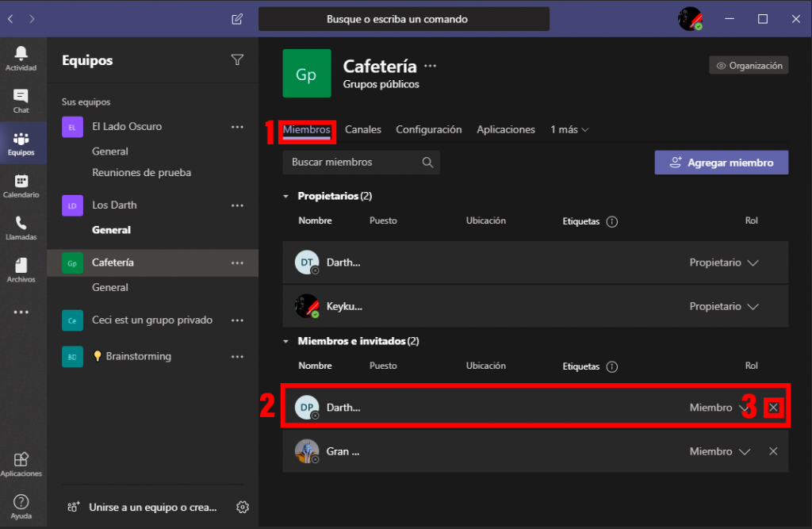Click the Etiquetas info icon
Viewport: 812px width, 529px height.
pyautogui.click(x=611, y=221)
